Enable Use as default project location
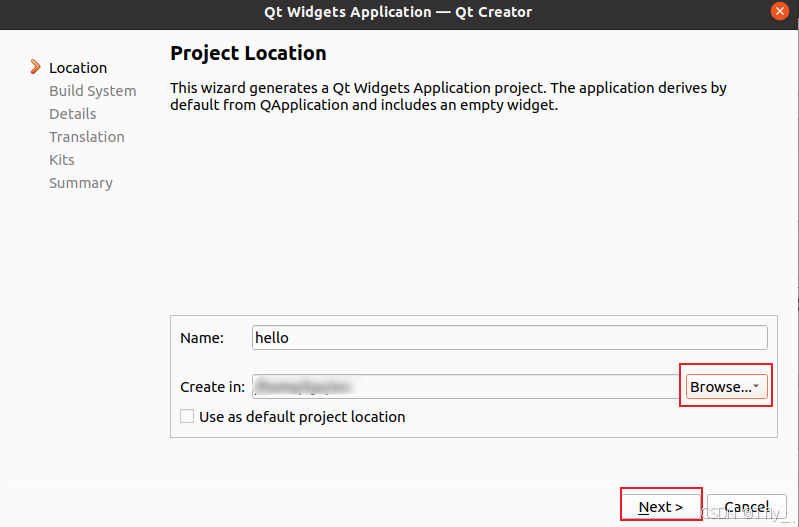This screenshot has height=527, width=799. (x=187, y=416)
